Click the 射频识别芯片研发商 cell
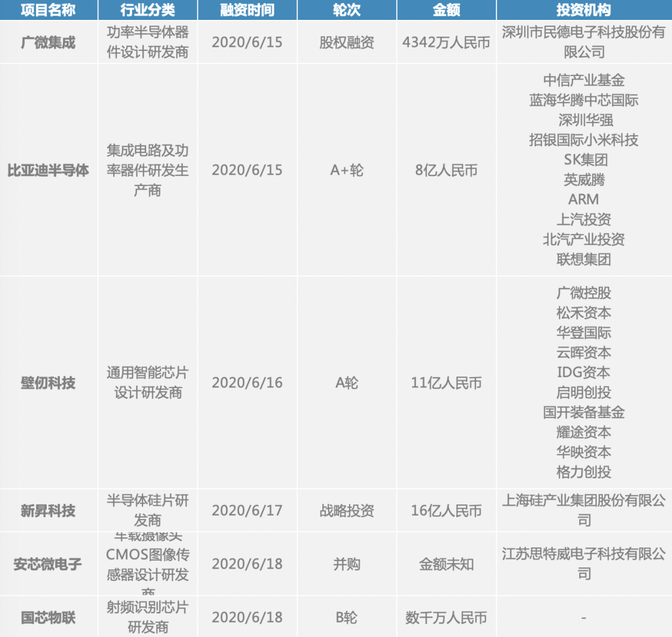 point(148,617)
